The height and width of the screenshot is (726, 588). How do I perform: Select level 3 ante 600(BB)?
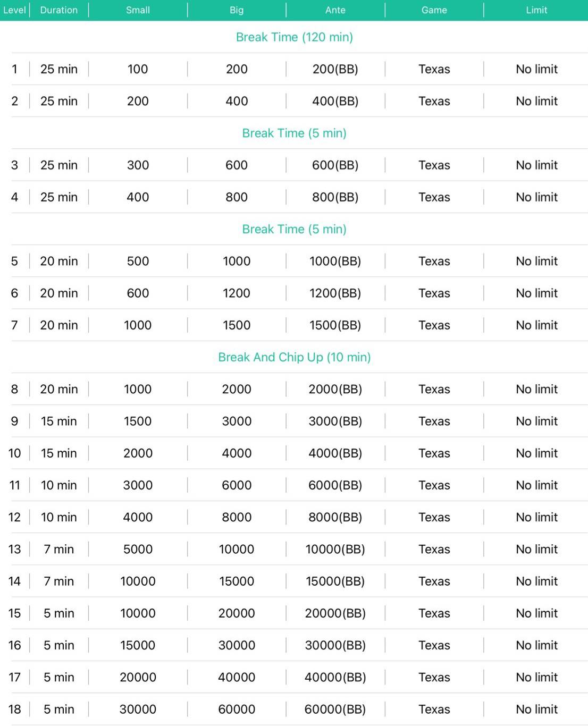coord(335,165)
